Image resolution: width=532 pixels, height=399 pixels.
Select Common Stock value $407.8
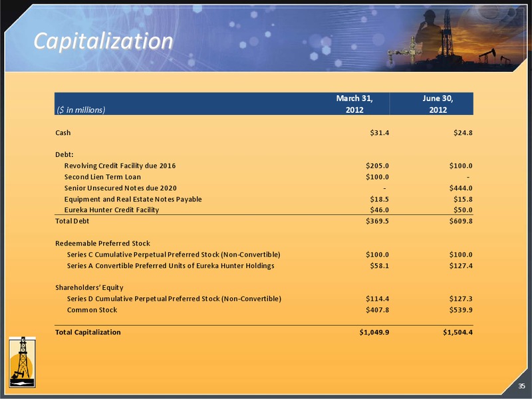[377, 310]
